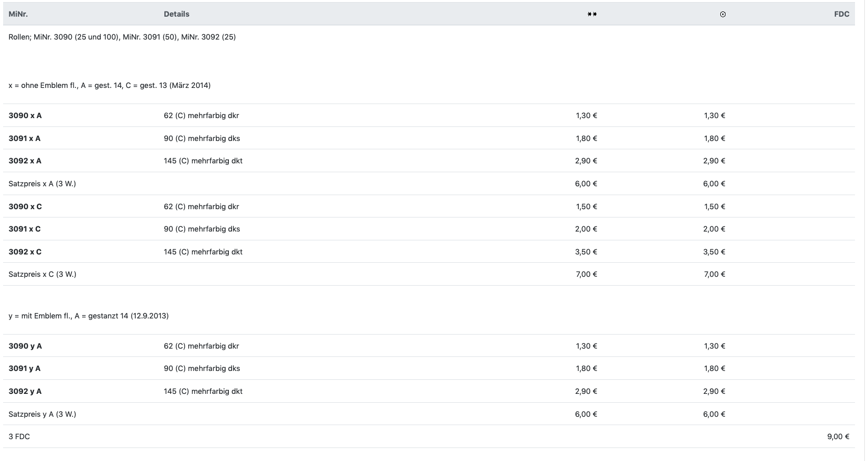Click the mint condition double-star column icon
The width and height of the screenshot is (868, 461).
click(592, 14)
